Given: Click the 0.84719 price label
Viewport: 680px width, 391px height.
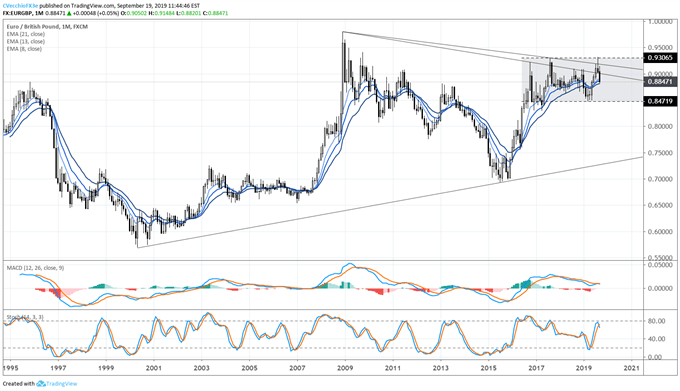Looking at the screenshot, I should tap(659, 101).
